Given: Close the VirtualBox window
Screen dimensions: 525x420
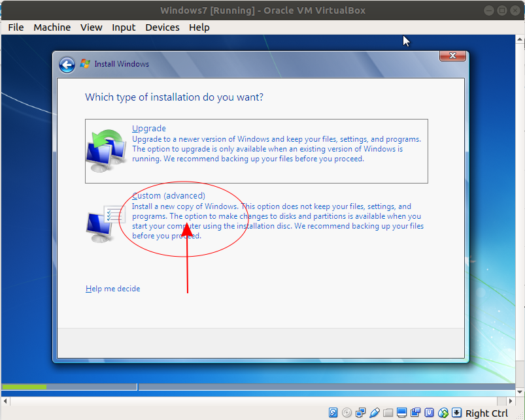Looking at the screenshot, I should point(515,10).
